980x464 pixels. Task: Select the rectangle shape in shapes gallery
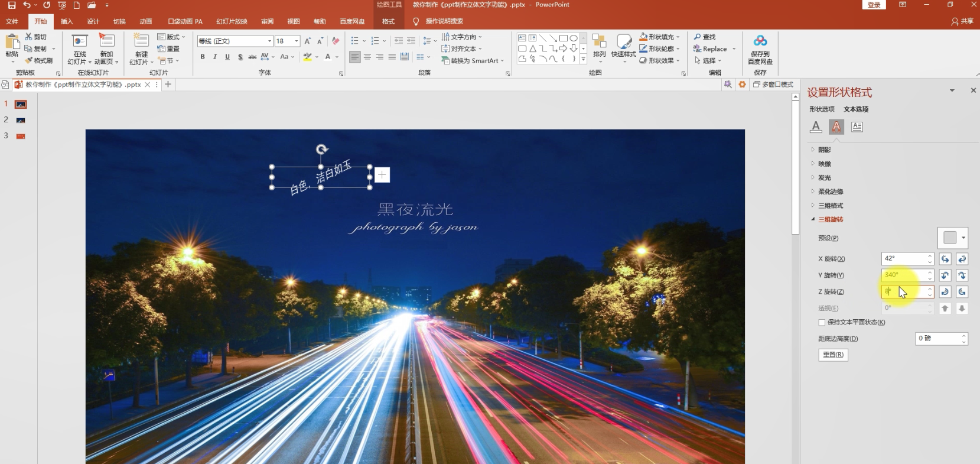564,38
